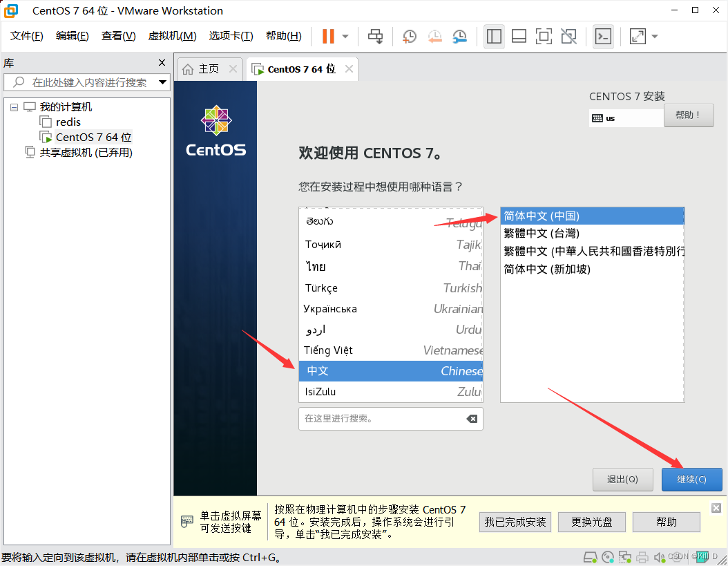Revert to the previous snapshot
The width and height of the screenshot is (728, 566).
click(x=434, y=36)
